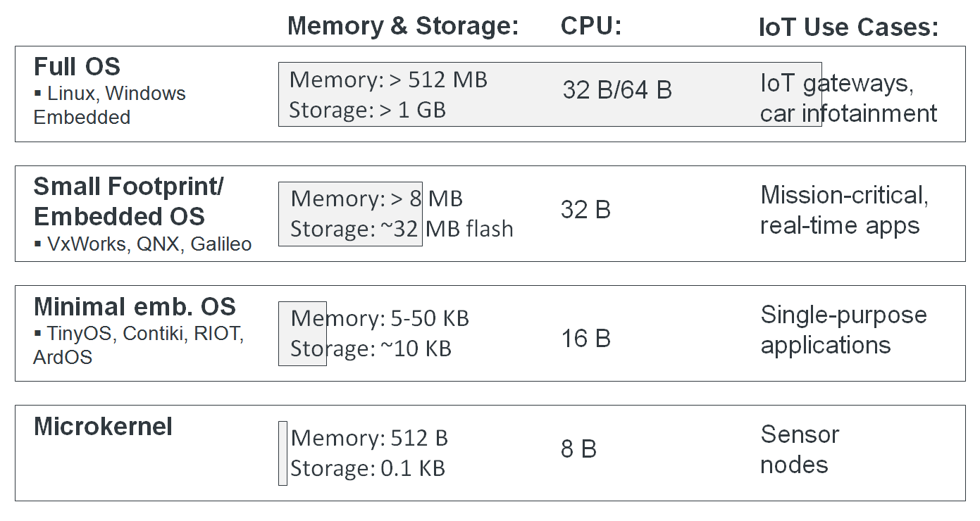
Task: Select the 16 B CPU value
Action: point(585,339)
